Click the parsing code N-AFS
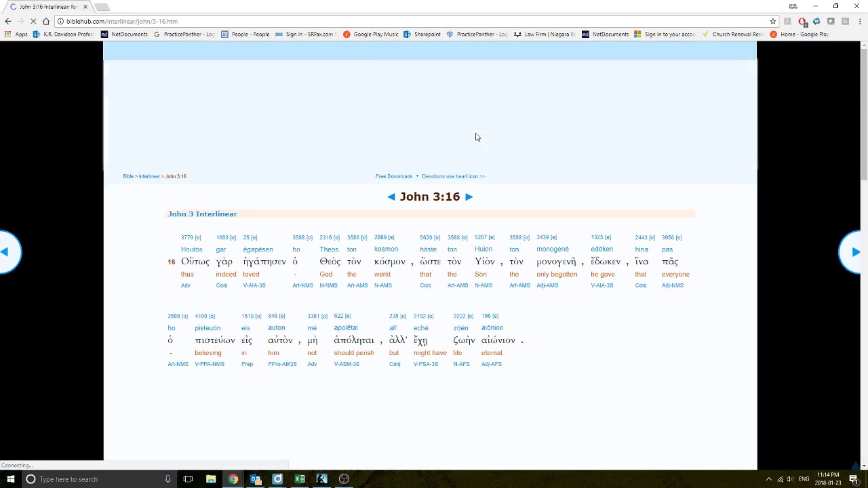The image size is (868, 488). click(x=461, y=365)
